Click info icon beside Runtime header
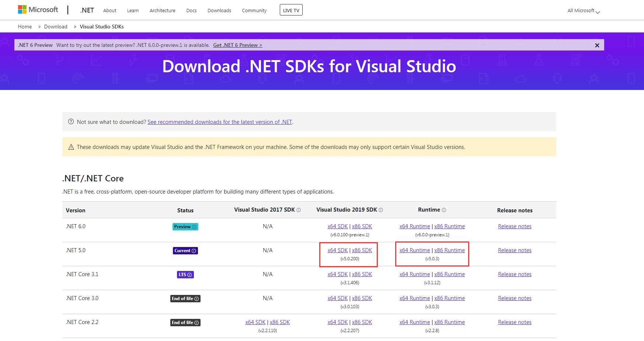The height and width of the screenshot is (341, 644). (444, 210)
